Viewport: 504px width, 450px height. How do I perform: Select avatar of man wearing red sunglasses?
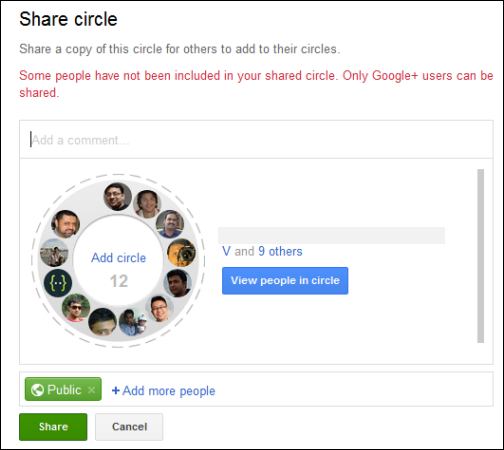76,308
